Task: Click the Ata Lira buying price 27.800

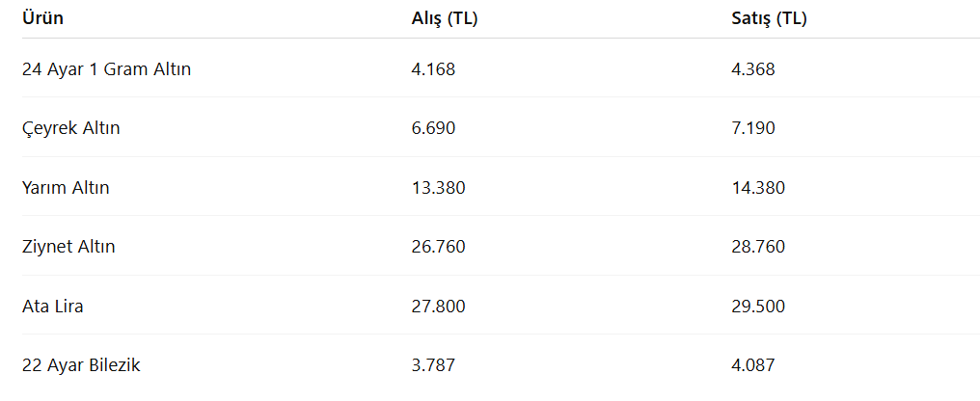Action: (x=438, y=307)
